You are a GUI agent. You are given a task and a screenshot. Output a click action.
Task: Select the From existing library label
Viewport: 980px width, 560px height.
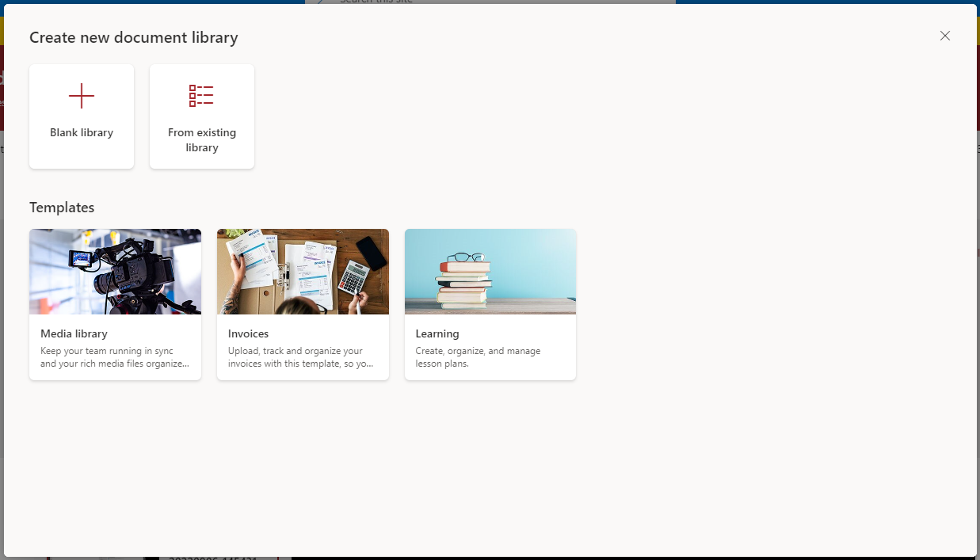(202, 140)
